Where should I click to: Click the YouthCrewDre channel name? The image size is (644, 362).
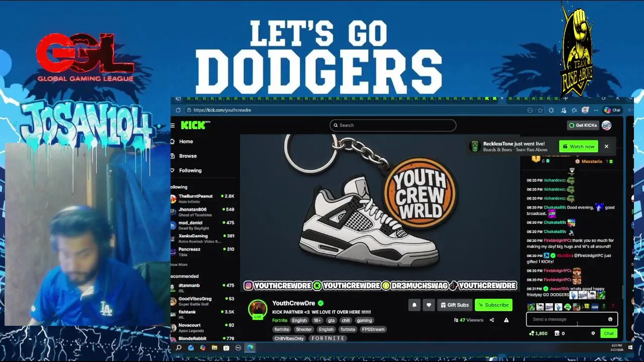[x=293, y=303]
